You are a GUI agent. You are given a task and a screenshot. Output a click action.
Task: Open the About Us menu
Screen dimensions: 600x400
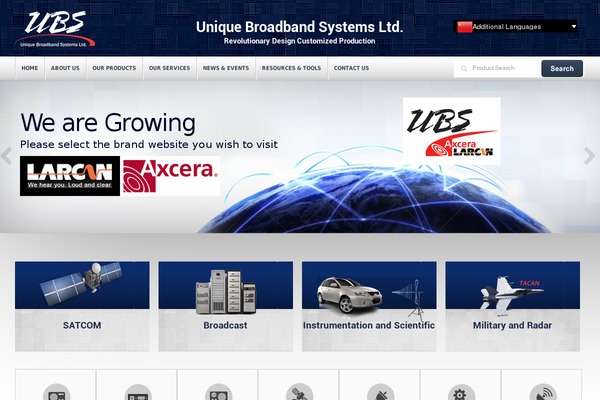click(x=65, y=68)
